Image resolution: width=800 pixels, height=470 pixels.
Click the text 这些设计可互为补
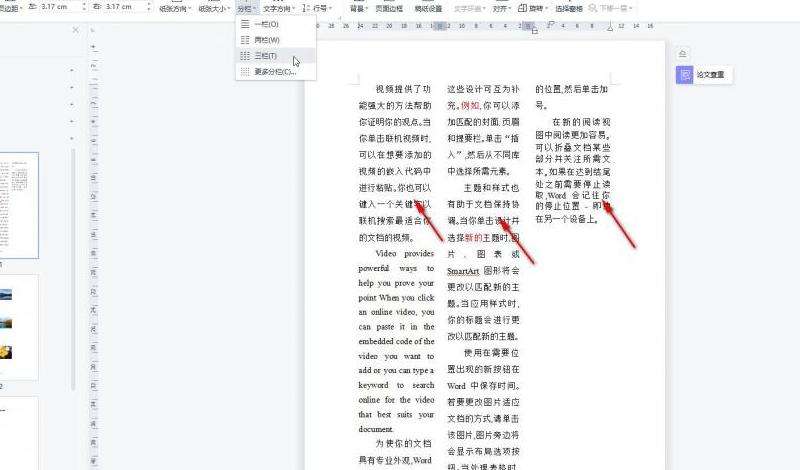point(483,89)
